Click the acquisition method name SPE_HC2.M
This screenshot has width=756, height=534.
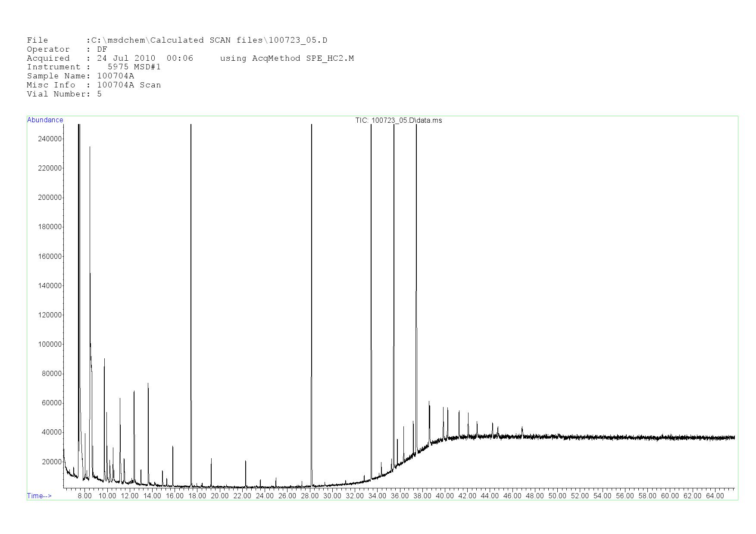pos(330,59)
